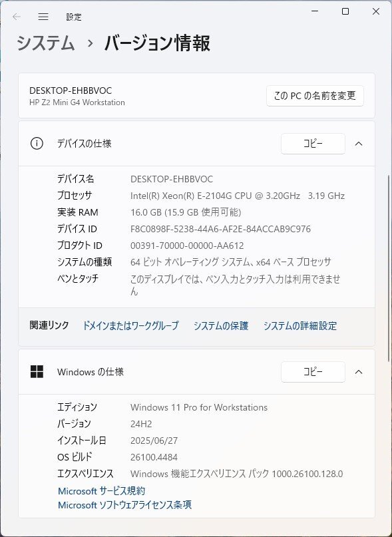The width and height of the screenshot is (392, 537).
Task: Select the edition Windows 11 Pro for Workstations
Action: [x=199, y=407]
